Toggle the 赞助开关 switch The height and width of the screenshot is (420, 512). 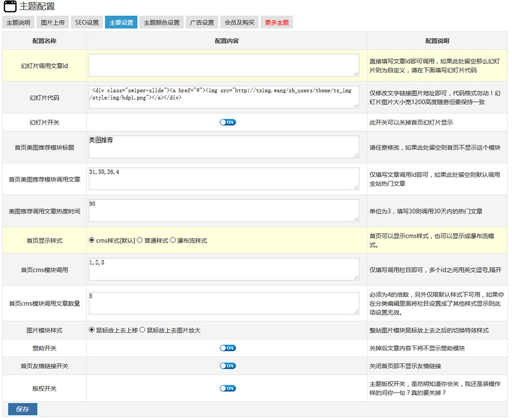pos(228,348)
